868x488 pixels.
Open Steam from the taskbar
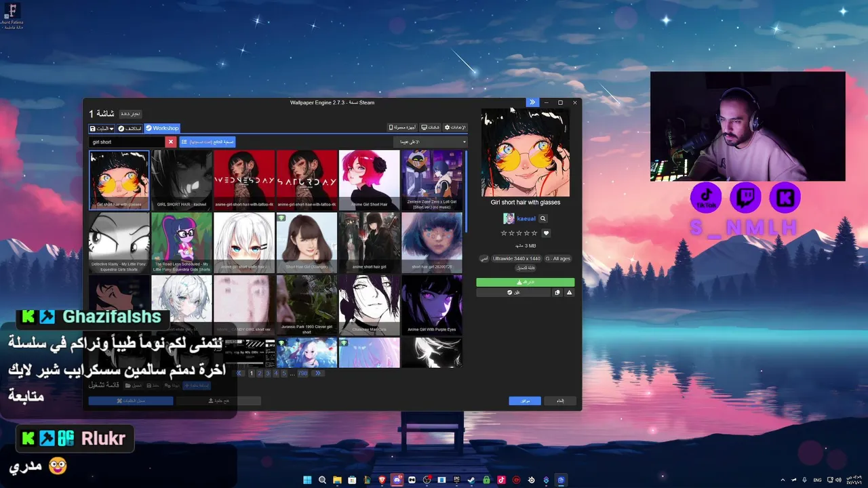click(x=471, y=480)
